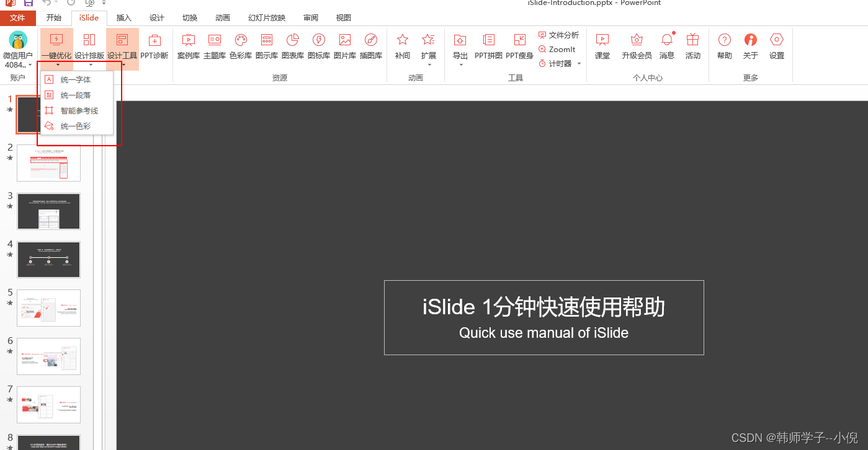Switch to the 设计 tab

coord(157,18)
